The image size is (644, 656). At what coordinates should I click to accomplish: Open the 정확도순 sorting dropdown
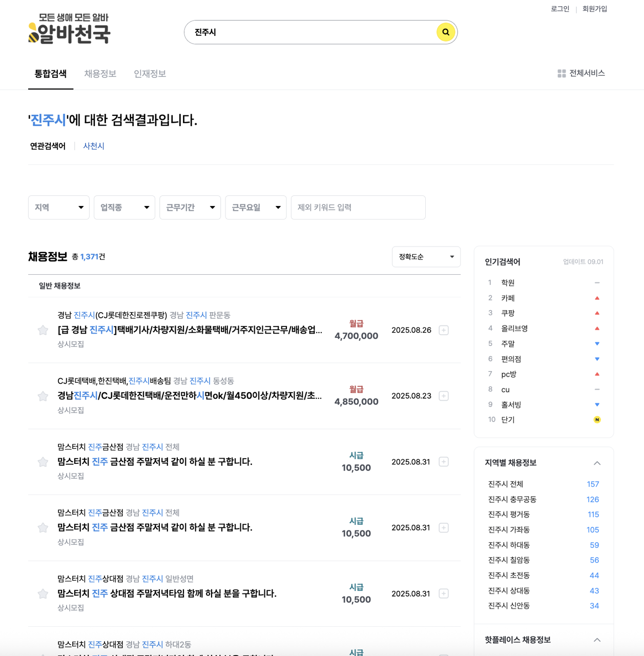[426, 257]
